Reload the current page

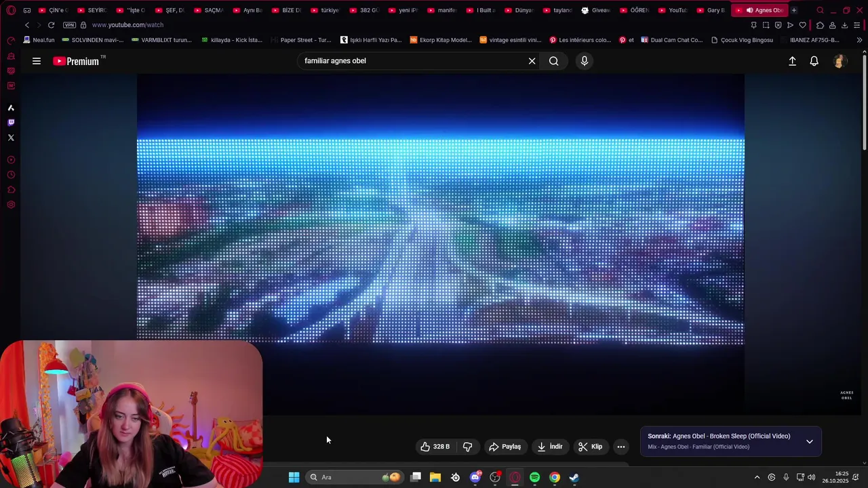click(51, 25)
